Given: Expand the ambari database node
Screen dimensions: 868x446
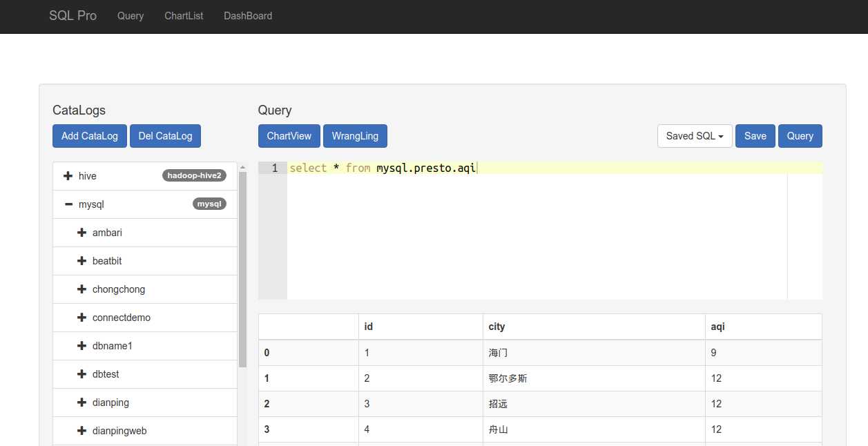Looking at the screenshot, I should click(x=81, y=233).
